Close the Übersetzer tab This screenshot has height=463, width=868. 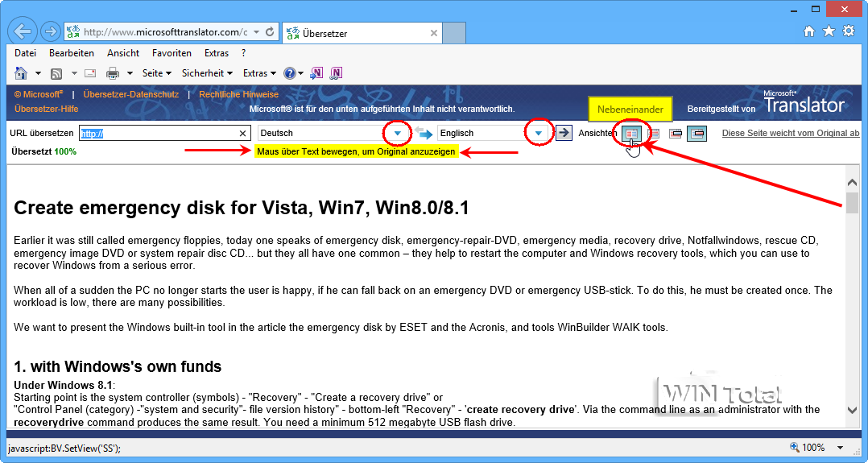click(434, 33)
